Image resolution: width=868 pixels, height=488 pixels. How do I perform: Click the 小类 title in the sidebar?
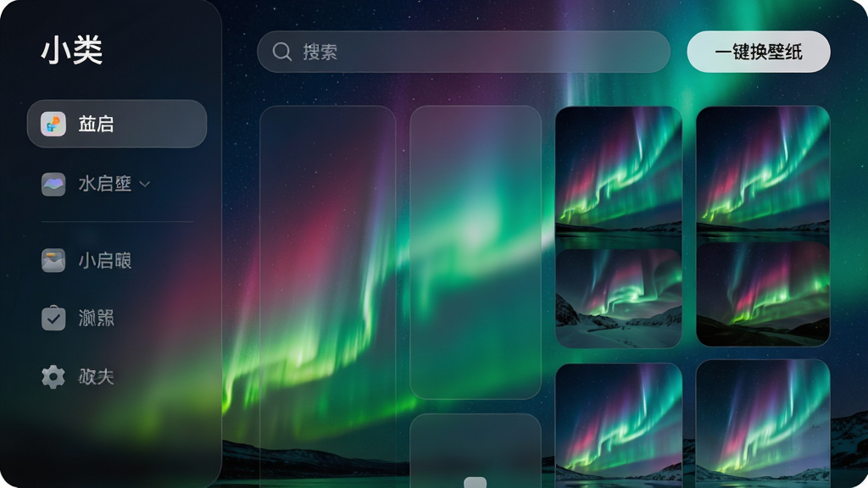tap(72, 50)
